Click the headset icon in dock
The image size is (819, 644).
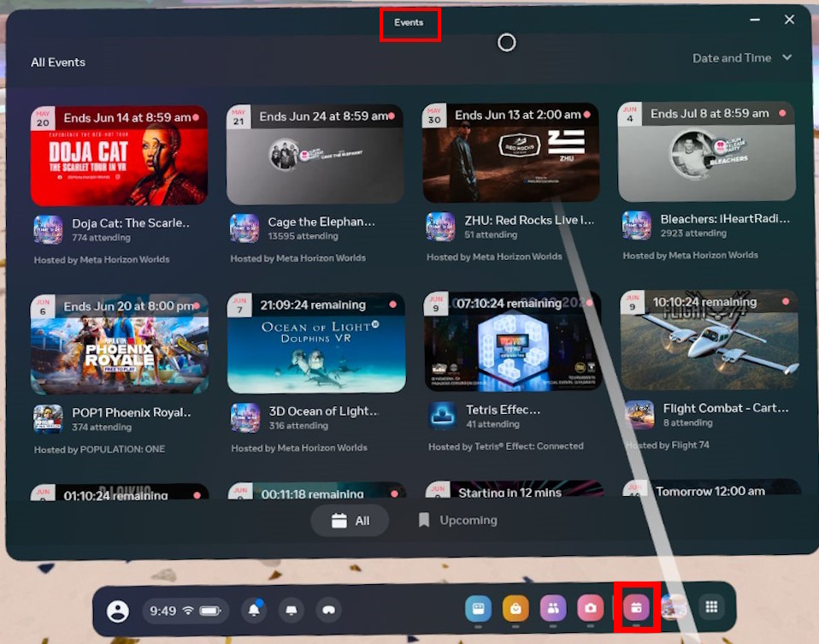[327, 610]
